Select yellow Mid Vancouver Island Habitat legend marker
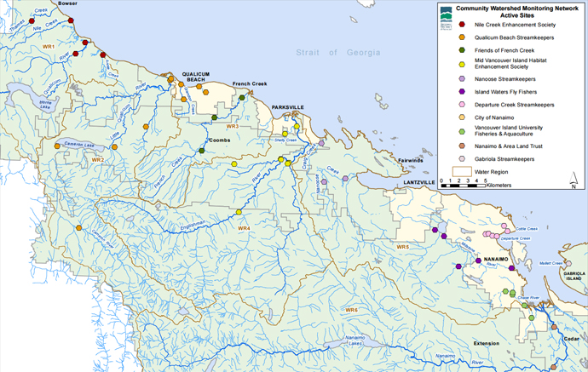 point(462,65)
